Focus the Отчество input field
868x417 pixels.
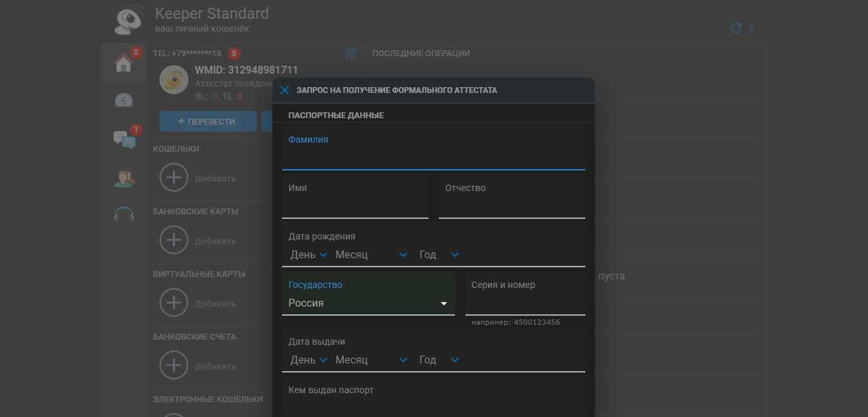[x=512, y=197]
